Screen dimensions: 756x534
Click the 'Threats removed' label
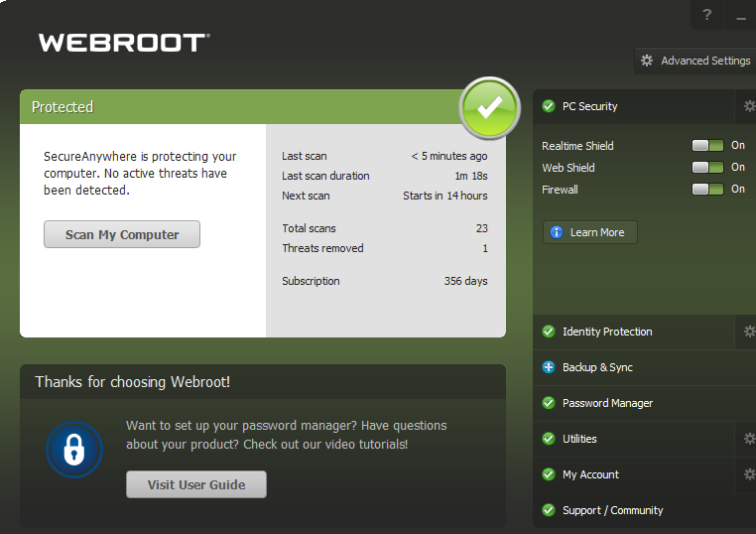pos(322,248)
